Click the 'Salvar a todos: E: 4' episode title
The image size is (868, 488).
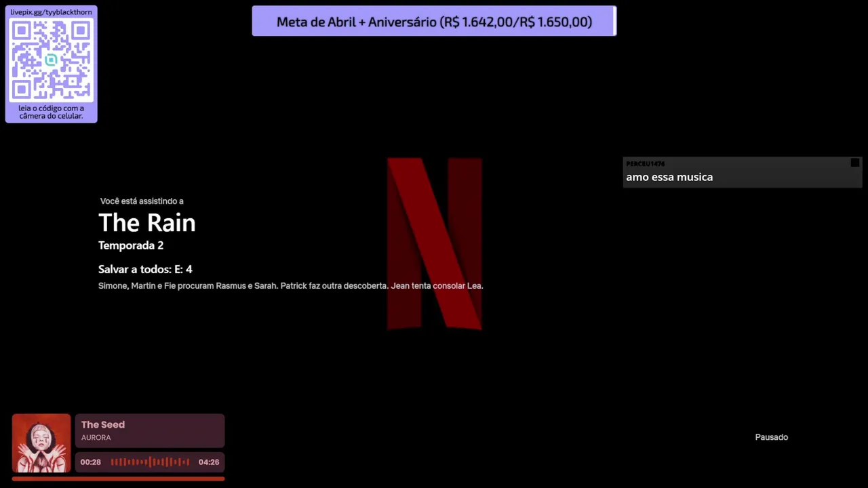click(145, 269)
